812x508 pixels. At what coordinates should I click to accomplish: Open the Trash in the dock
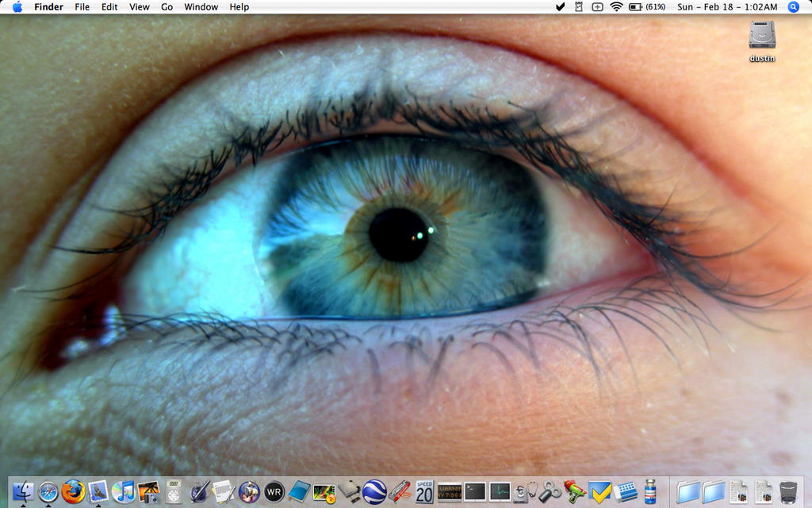click(787, 491)
